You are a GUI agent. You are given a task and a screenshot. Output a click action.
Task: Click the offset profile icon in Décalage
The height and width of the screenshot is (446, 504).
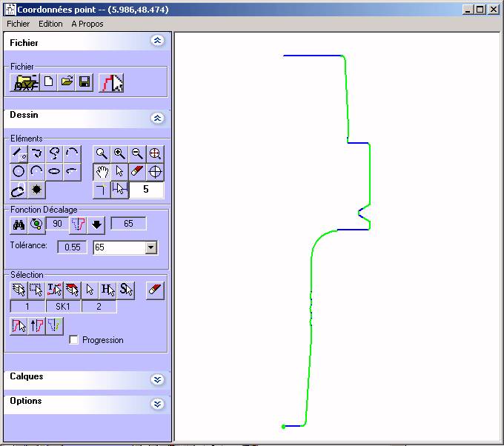pos(78,224)
